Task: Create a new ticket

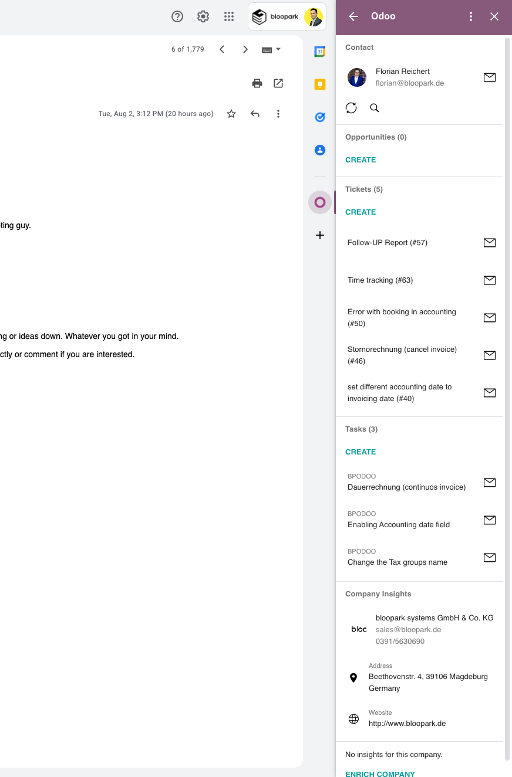Action: [x=360, y=212]
